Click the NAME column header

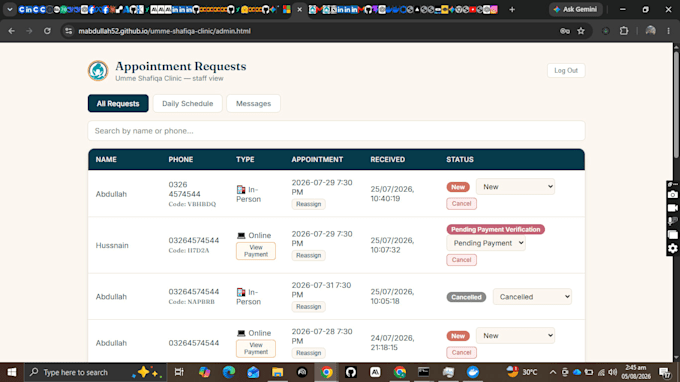pos(106,160)
